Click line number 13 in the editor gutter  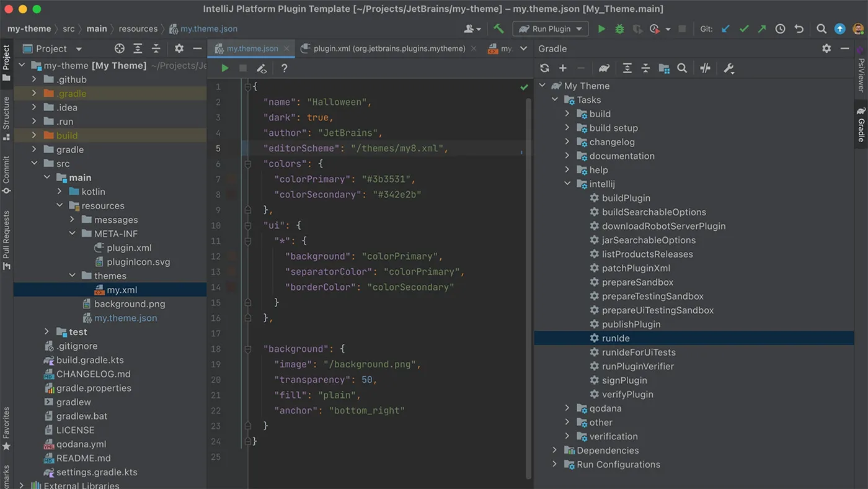click(215, 271)
